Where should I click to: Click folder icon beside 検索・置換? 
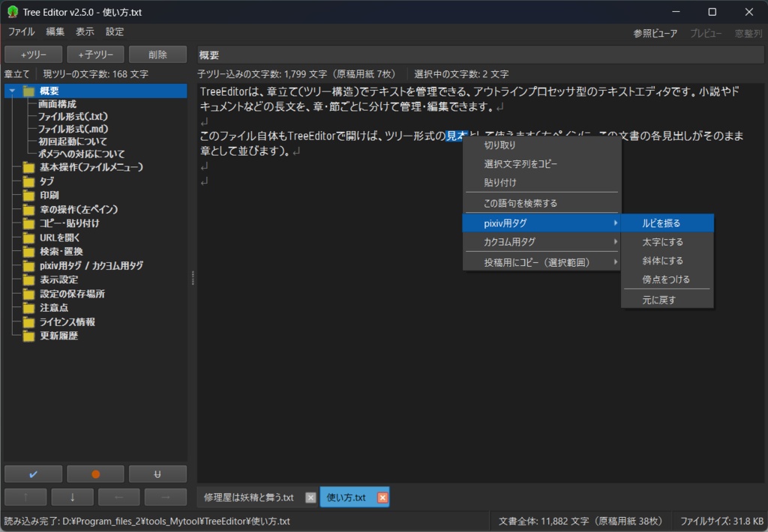click(x=29, y=252)
